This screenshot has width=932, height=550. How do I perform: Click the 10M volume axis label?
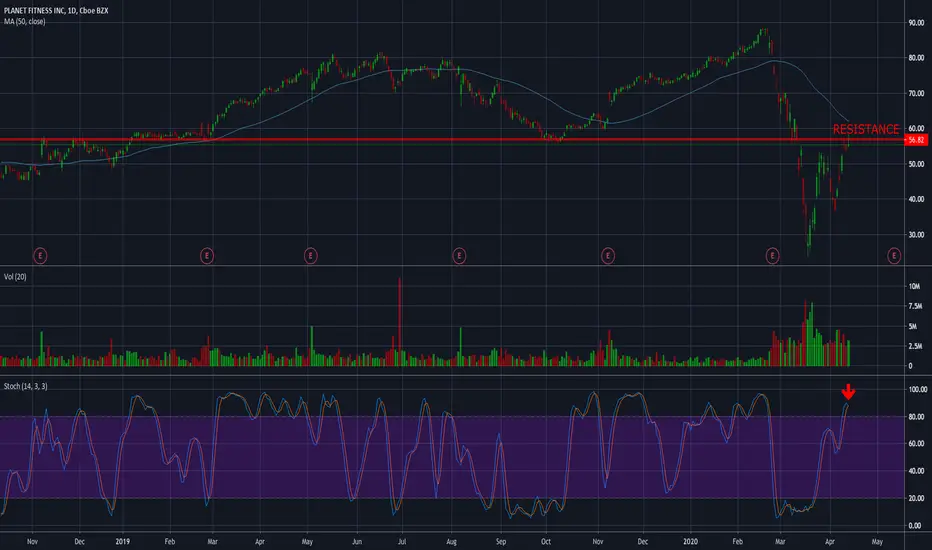coord(914,287)
